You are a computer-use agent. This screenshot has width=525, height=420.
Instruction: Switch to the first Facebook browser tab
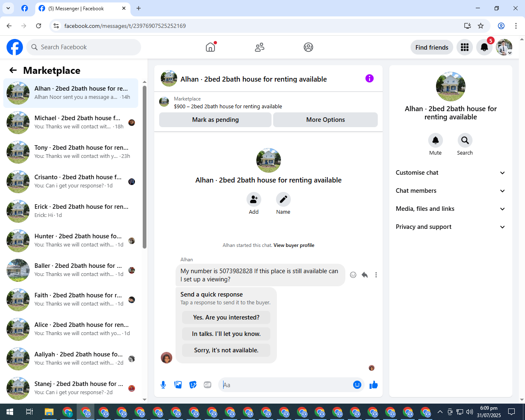click(25, 8)
